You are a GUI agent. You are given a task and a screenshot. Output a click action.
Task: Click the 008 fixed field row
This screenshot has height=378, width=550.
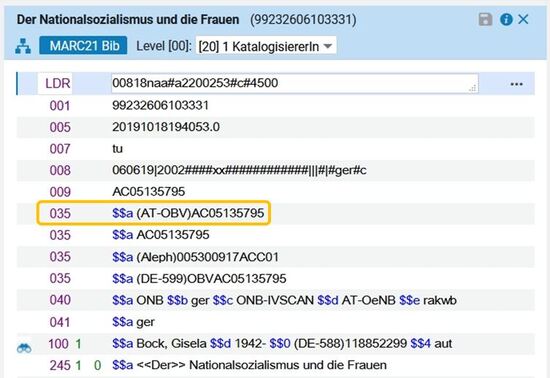[x=276, y=170]
